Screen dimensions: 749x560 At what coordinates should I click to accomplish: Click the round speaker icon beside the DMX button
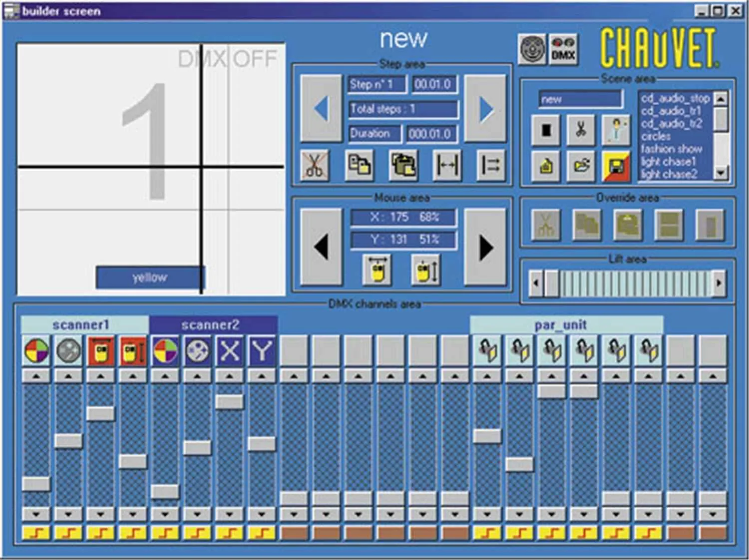tap(532, 49)
